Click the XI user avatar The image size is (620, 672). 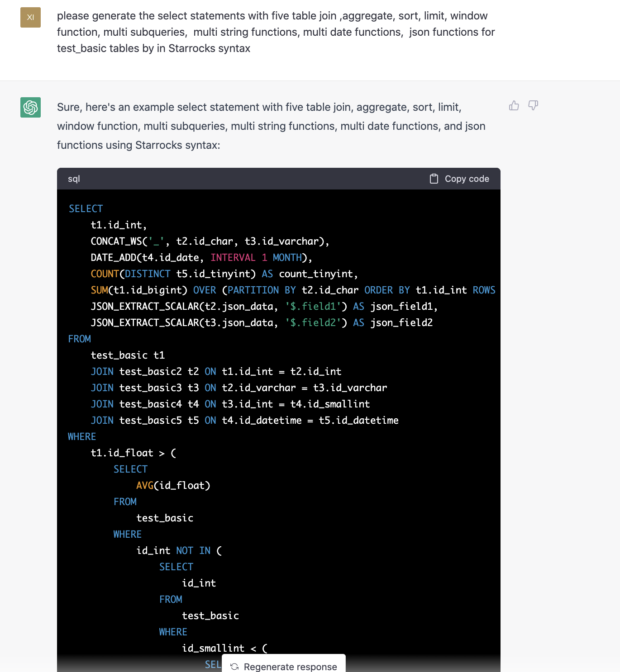click(x=30, y=19)
